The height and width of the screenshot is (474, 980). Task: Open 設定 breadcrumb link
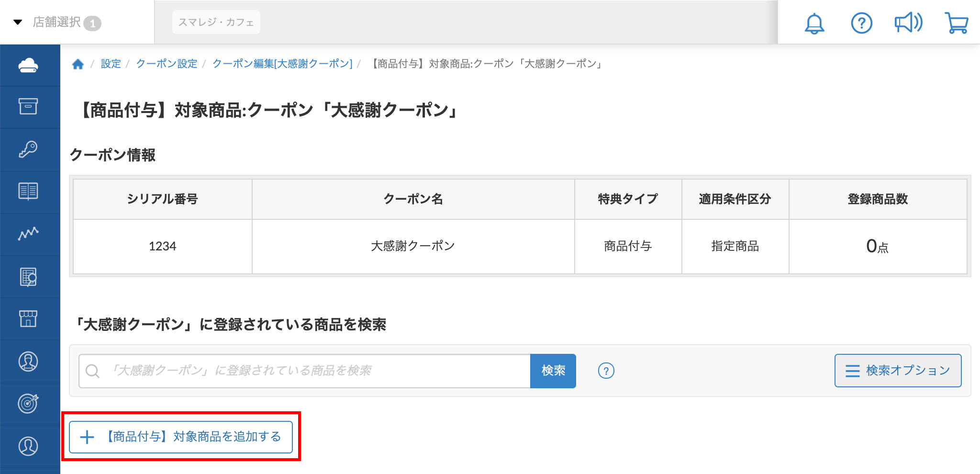click(x=111, y=64)
